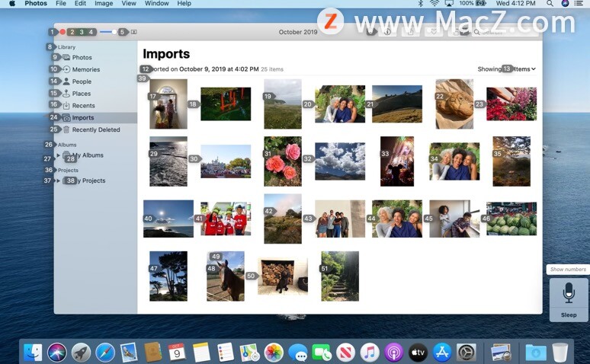Open the Image menu

pyautogui.click(x=104, y=3)
